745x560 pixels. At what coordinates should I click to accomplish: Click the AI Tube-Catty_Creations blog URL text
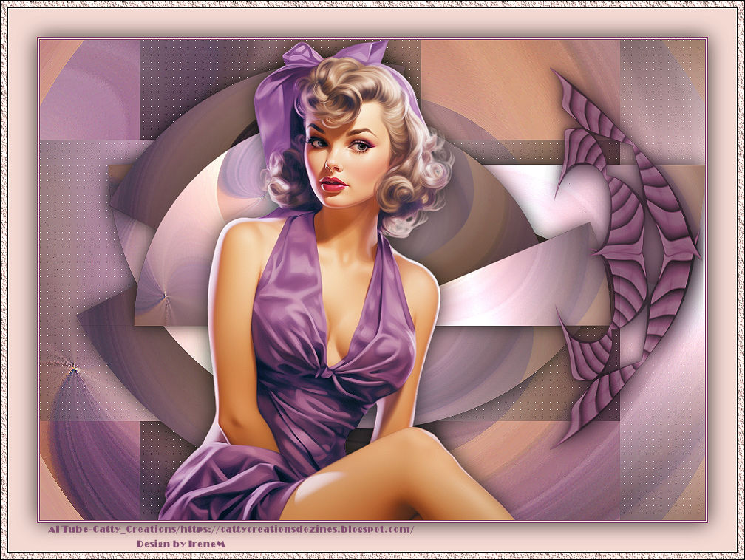coord(231,529)
